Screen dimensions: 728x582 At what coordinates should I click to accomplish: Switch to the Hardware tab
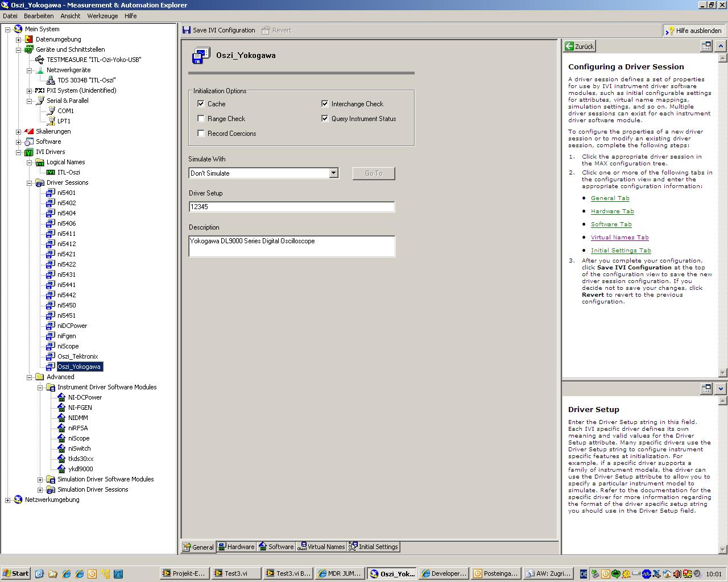point(236,547)
